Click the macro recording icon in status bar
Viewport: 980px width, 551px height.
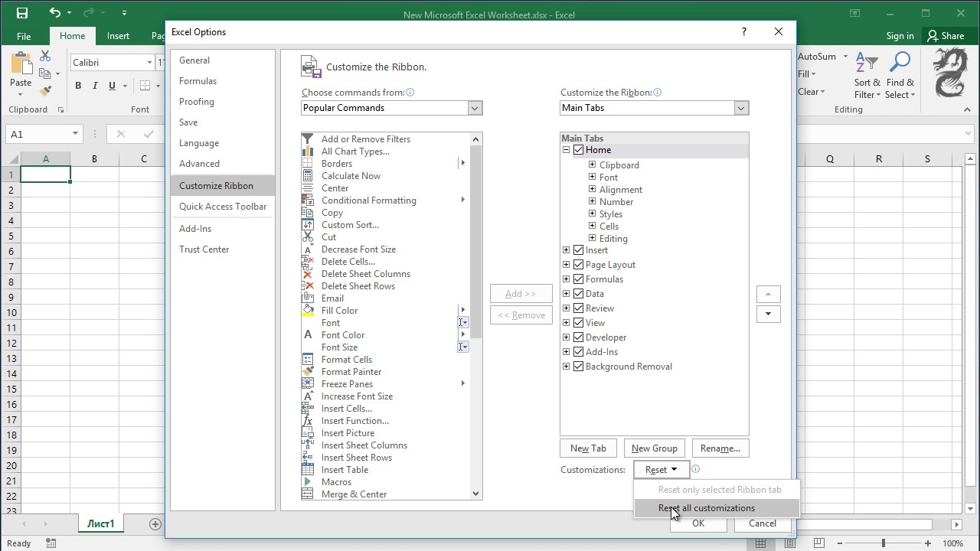click(51, 543)
